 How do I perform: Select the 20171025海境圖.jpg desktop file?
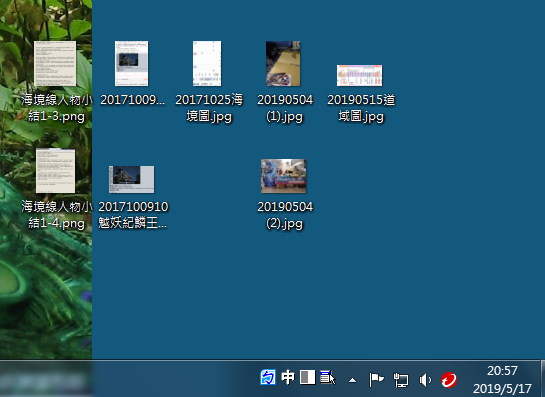coord(207,64)
